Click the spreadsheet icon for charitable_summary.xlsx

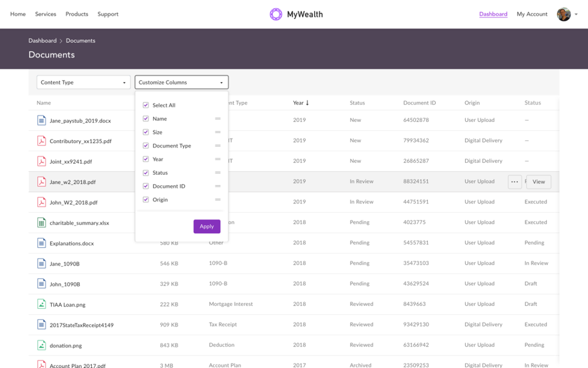click(41, 222)
